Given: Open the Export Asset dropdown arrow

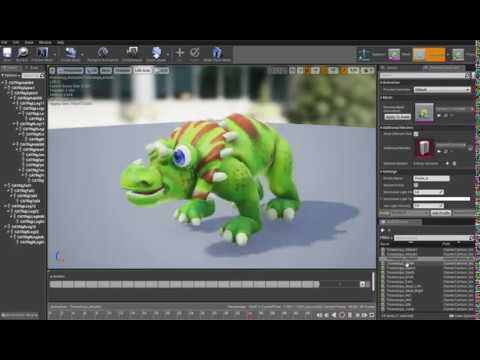Looking at the screenshot, I should 168,53.
